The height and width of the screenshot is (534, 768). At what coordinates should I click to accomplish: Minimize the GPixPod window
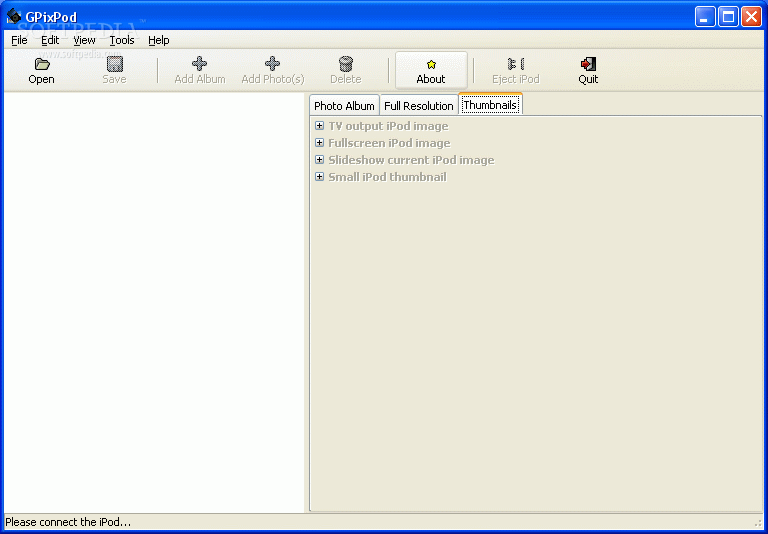705,17
